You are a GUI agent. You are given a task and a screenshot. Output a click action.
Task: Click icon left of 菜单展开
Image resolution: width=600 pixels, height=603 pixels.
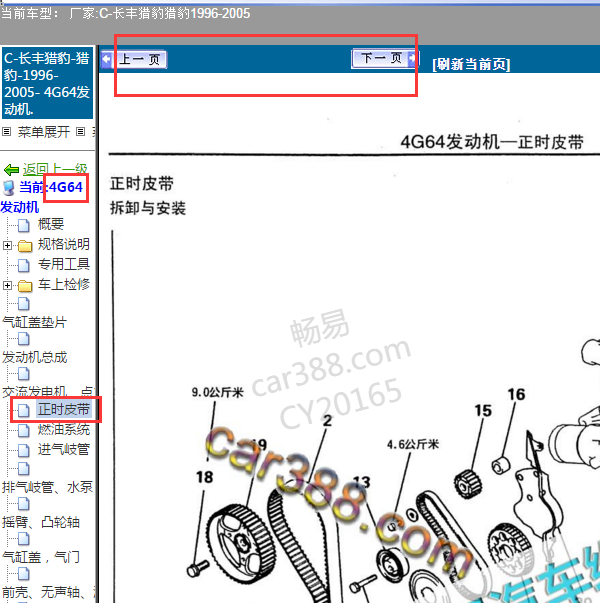point(6,132)
